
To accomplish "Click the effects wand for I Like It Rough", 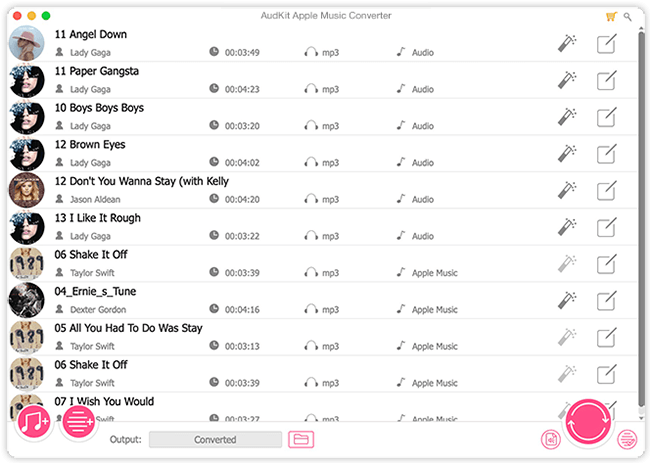I will point(567,227).
